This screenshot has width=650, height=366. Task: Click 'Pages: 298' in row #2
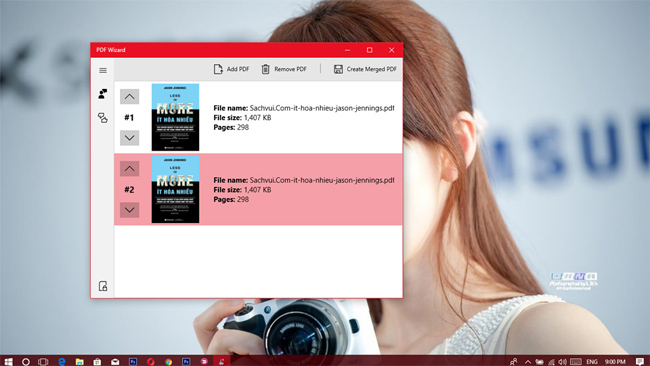231,199
